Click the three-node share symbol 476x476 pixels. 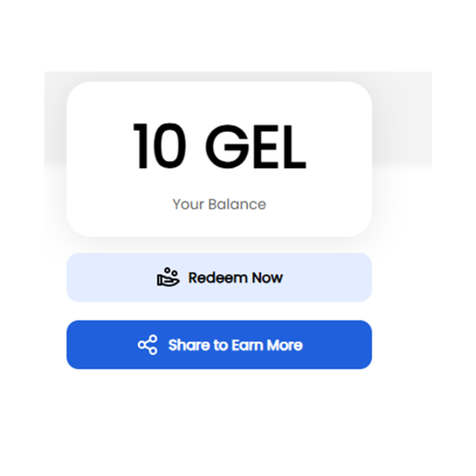click(x=148, y=345)
